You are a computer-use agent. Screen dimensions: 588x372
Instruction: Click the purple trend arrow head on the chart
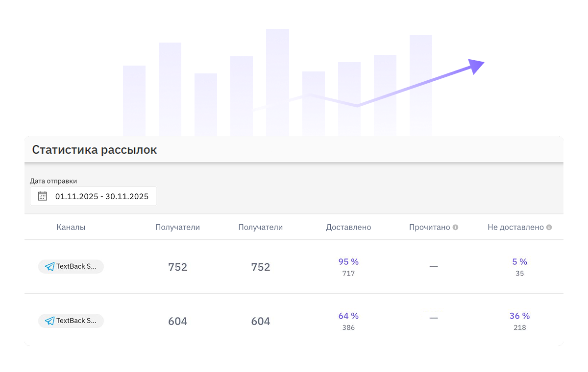[475, 66]
